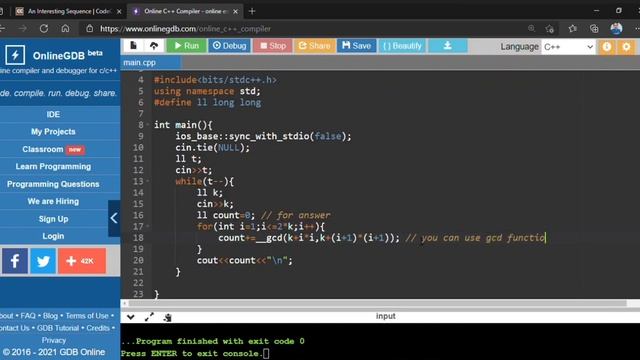Open Privacy footer link
This screenshot has height=360, width=640.
[x=53, y=340]
